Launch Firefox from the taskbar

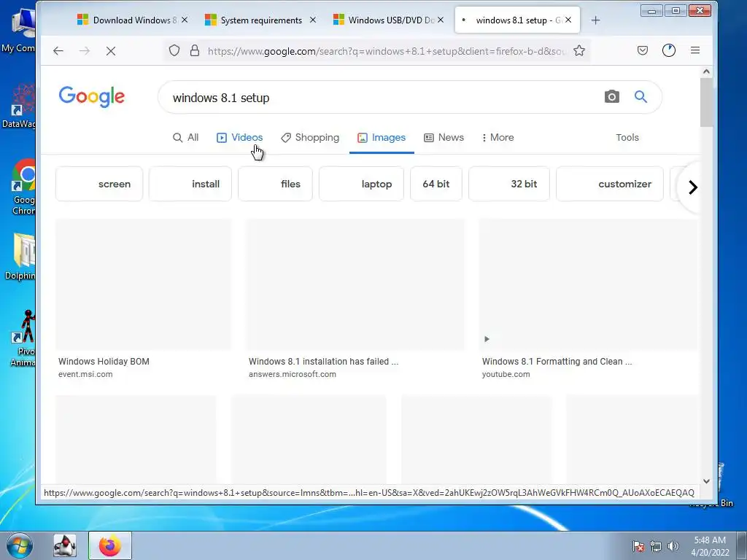pos(109,545)
